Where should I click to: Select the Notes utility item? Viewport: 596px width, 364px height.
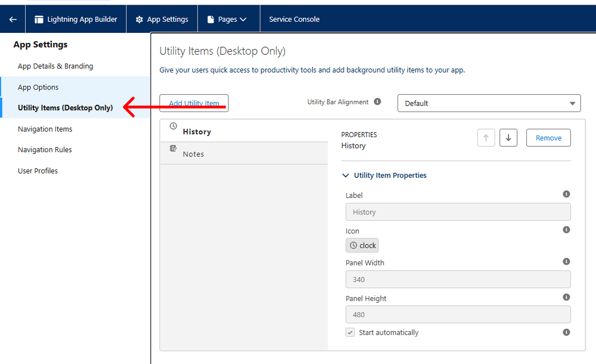(244, 153)
